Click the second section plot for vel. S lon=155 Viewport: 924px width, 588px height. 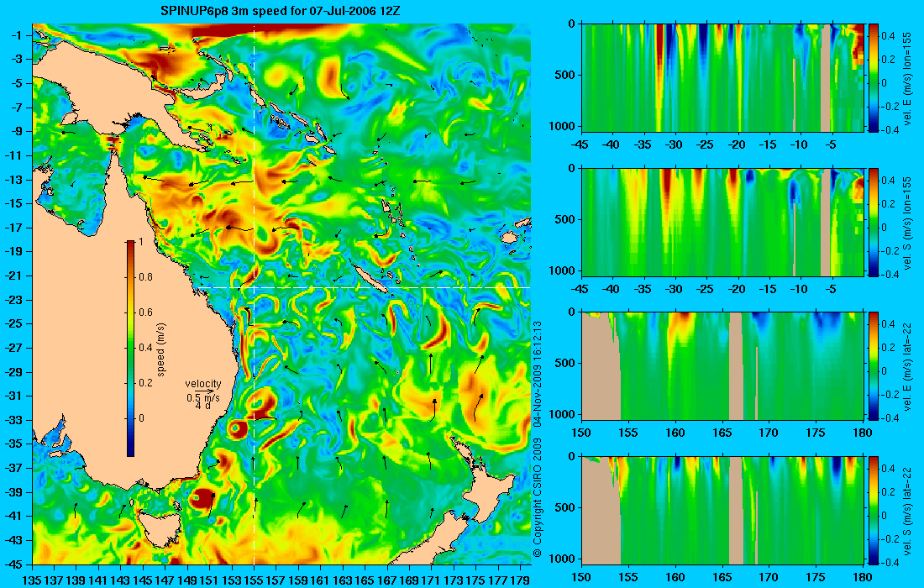[722, 222]
